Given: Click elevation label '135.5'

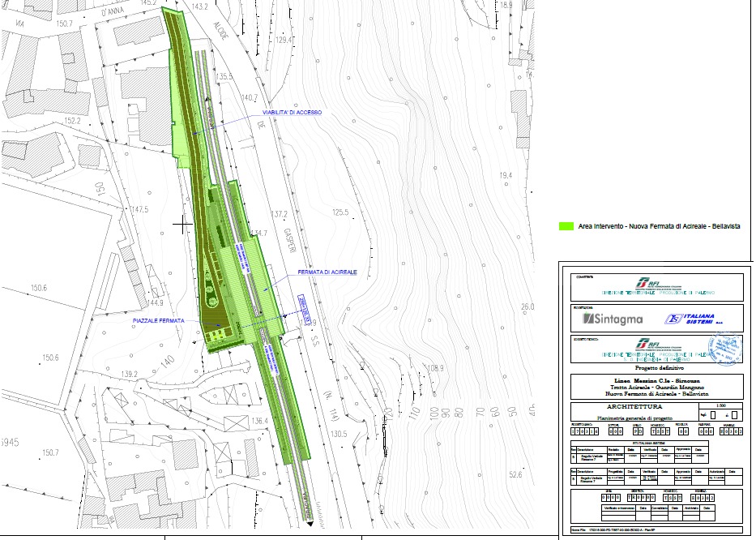Looking at the screenshot, I should [x=224, y=77].
